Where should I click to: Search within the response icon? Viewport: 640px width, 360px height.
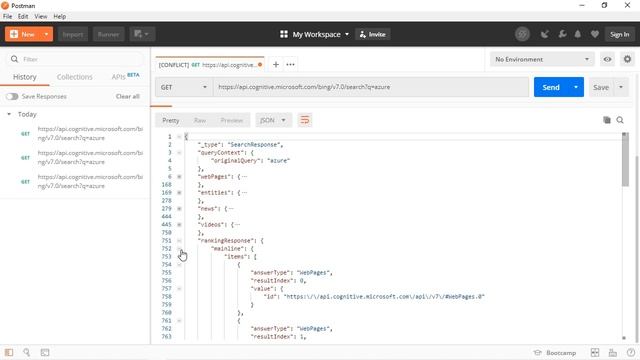coord(620,120)
